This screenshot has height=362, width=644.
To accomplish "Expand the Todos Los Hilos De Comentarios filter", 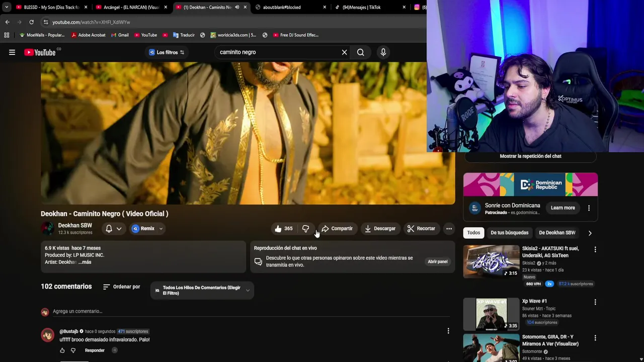I will (x=202, y=291).
